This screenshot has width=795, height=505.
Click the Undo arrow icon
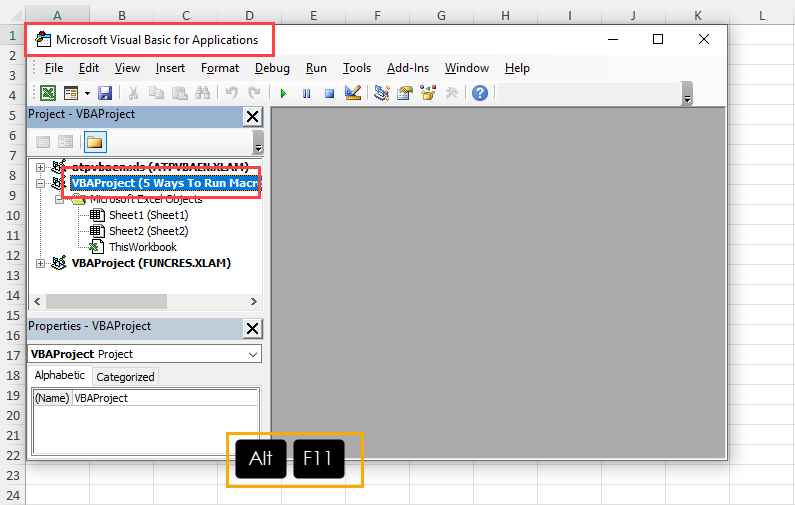(x=232, y=93)
